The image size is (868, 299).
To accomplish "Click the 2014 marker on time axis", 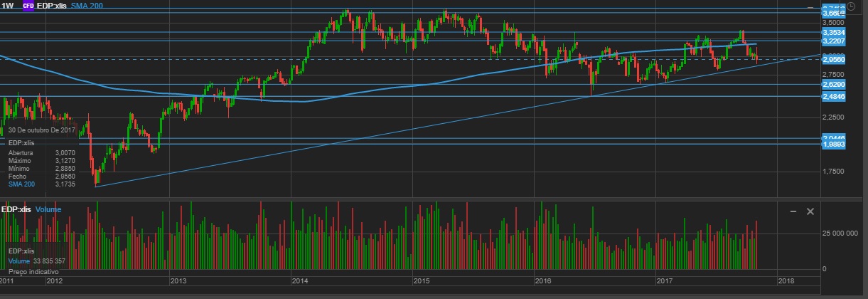I will click(300, 281).
